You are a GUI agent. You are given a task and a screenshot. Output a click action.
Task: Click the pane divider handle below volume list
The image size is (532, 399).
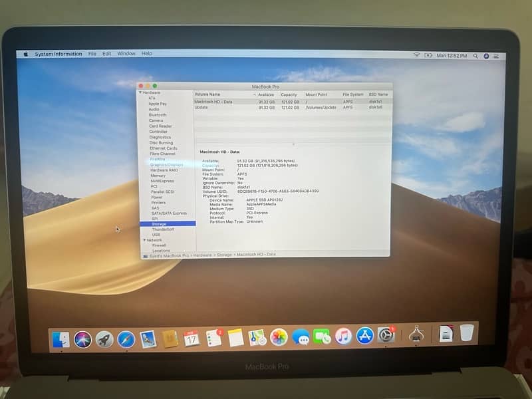pyautogui.click(x=293, y=144)
